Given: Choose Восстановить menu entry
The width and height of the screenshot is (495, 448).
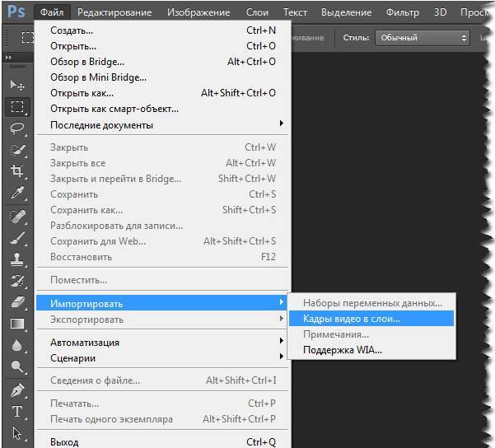Looking at the screenshot, I should point(162,257).
